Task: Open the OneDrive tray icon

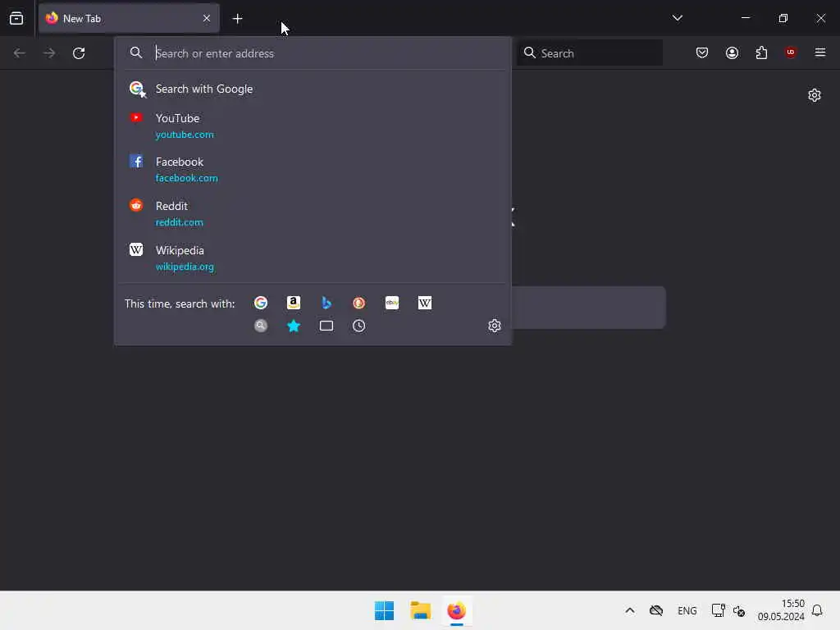Action: click(x=656, y=610)
